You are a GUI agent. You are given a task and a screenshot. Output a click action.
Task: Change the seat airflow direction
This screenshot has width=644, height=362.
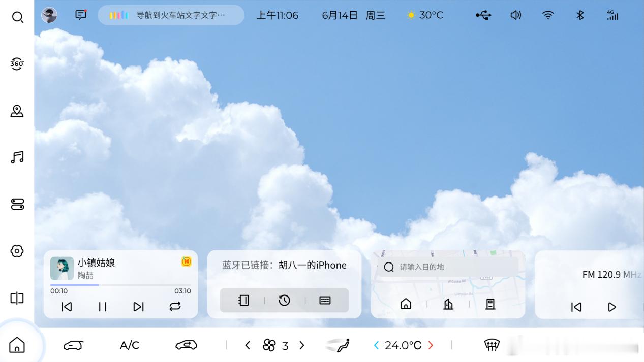coord(338,345)
